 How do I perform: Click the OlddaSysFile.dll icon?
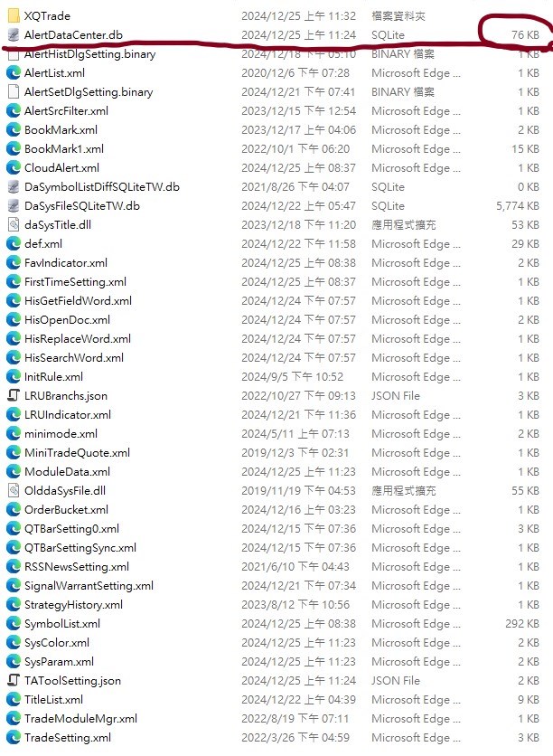pyautogui.click(x=14, y=490)
